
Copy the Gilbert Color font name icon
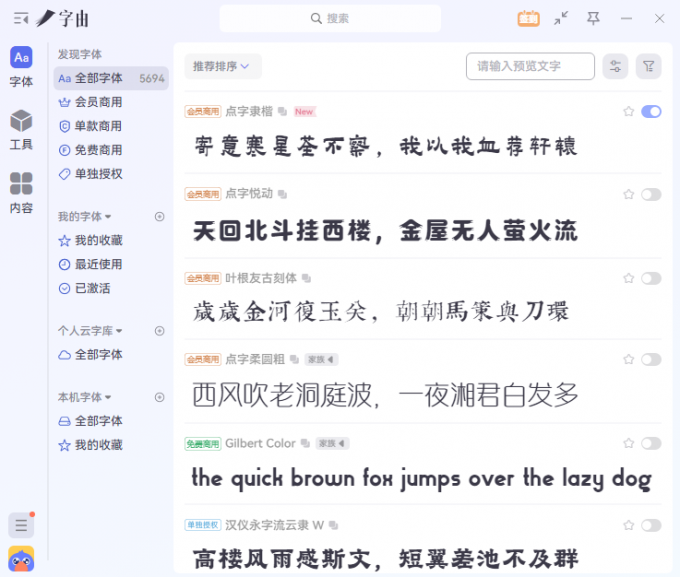[x=305, y=443]
